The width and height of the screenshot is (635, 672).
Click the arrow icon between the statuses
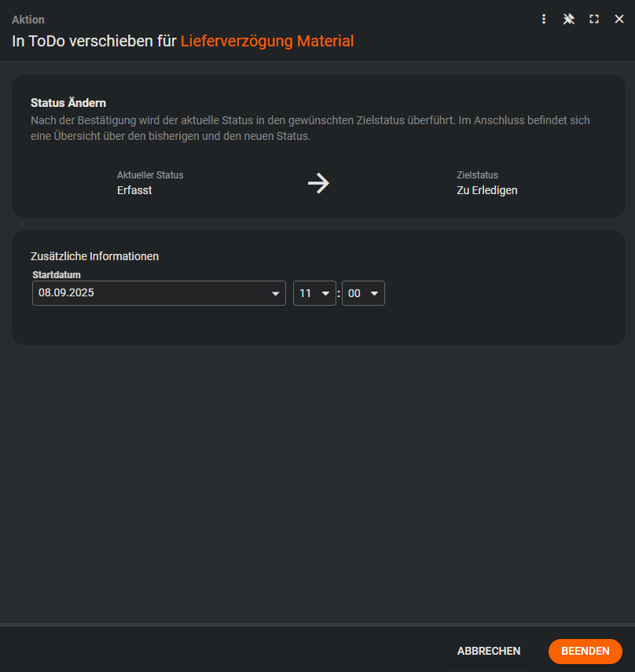318,183
